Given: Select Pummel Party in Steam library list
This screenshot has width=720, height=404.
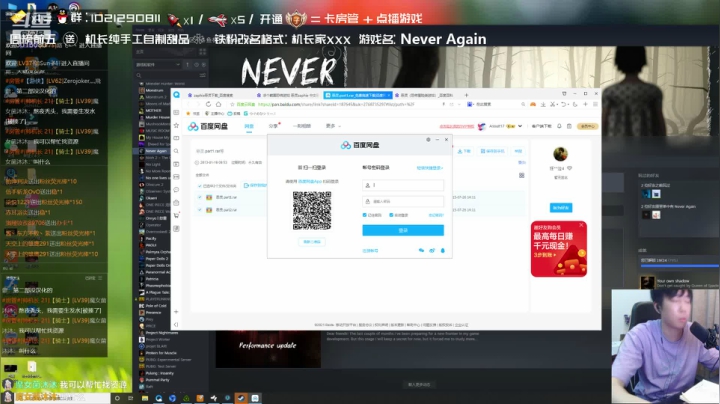Looking at the screenshot, I should click(x=157, y=380).
